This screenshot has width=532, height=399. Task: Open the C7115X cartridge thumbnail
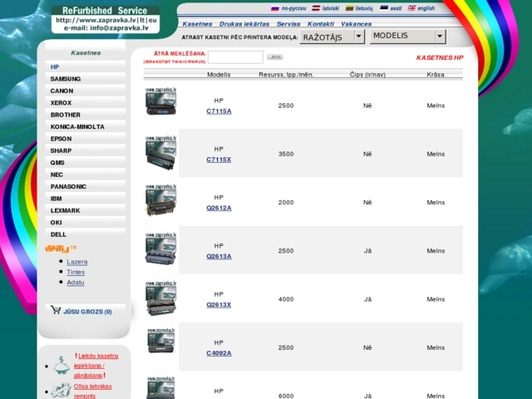pos(160,152)
